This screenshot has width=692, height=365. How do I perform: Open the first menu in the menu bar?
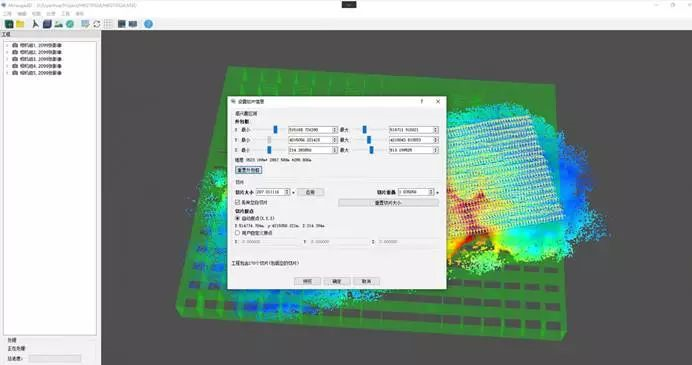click(7, 14)
